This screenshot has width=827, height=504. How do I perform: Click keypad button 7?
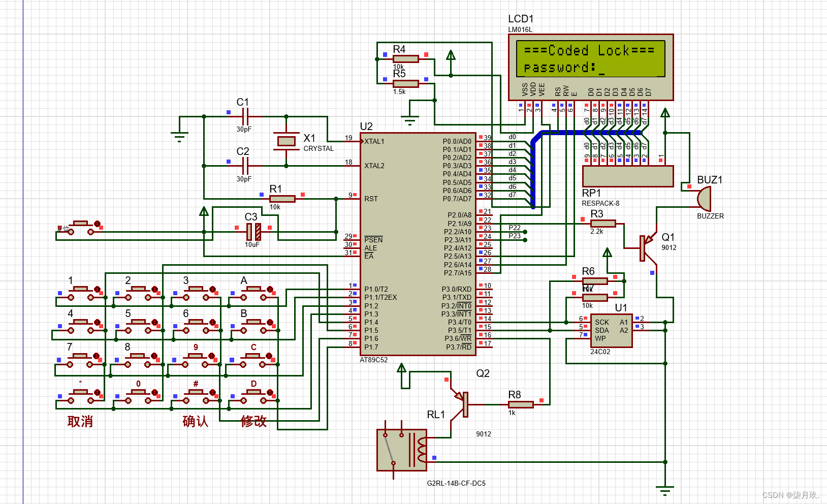(x=80, y=360)
